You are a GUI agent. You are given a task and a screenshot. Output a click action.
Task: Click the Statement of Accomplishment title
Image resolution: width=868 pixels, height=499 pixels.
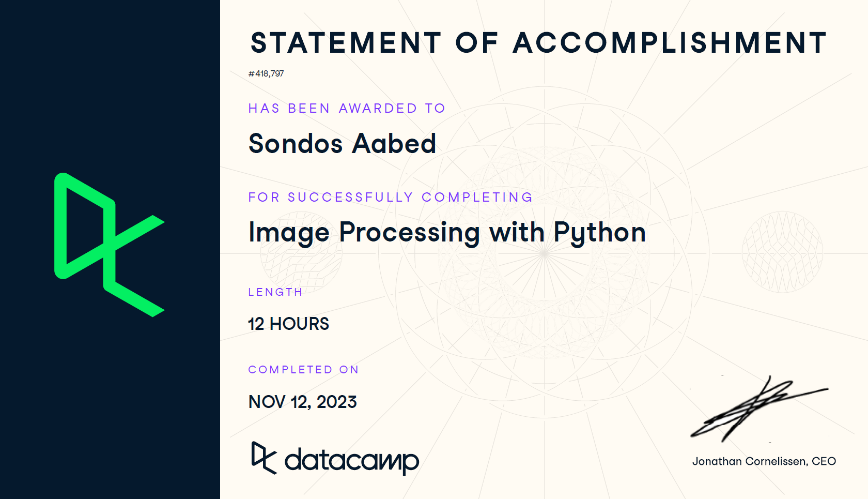tap(539, 42)
